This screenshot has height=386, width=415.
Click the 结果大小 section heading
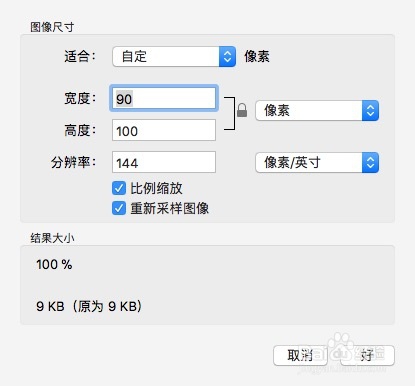pos(52,238)
